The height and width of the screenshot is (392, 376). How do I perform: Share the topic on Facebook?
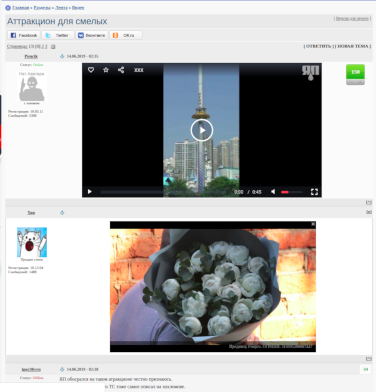coord(24,35)
